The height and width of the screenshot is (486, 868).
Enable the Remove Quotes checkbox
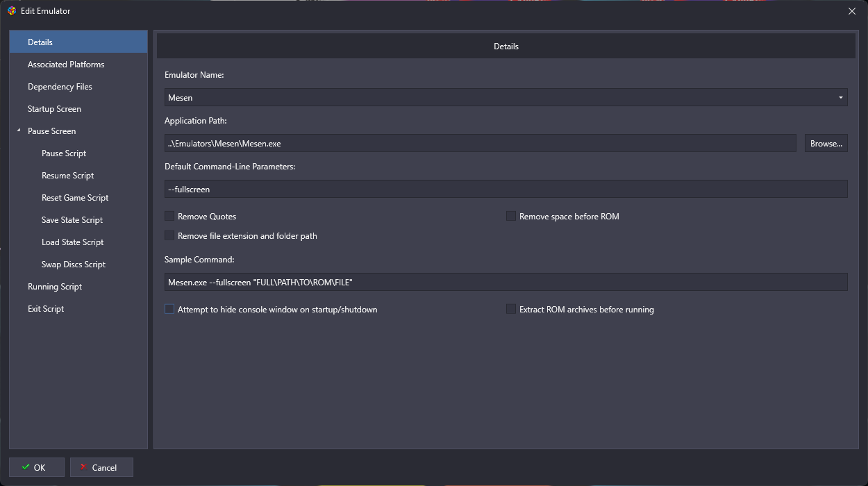(169, 217)
